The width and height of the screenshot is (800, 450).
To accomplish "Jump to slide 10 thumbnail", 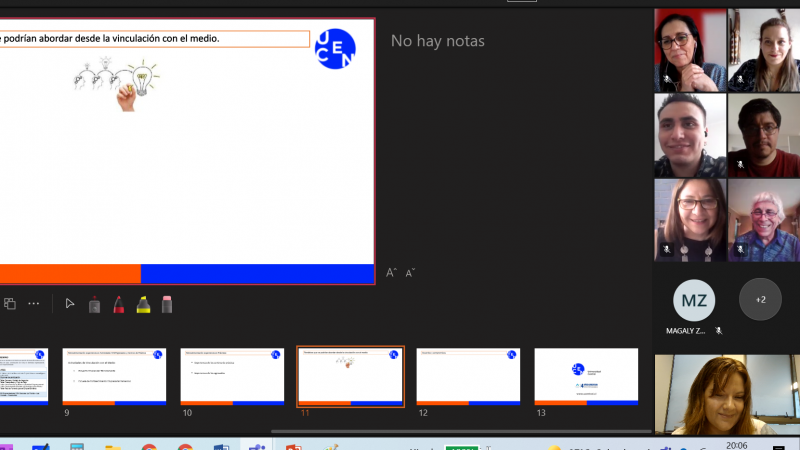I will click(x=233, y=376).
